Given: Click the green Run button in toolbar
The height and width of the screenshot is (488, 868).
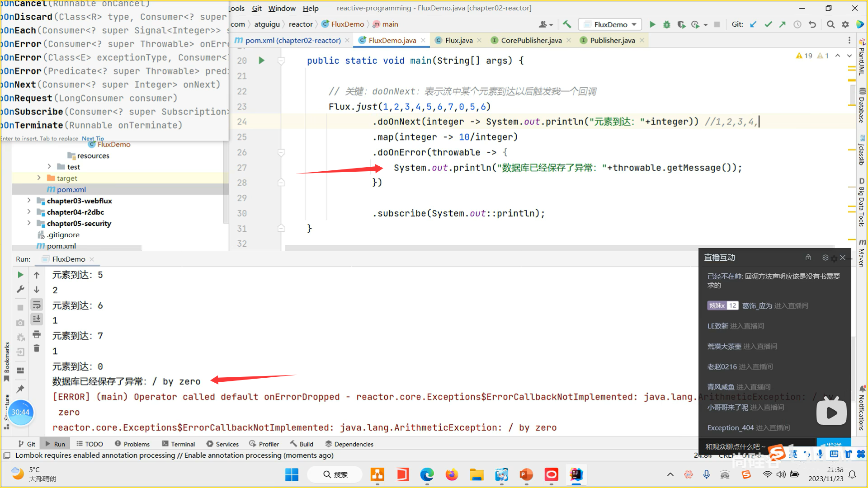Looking at the screenshot, I should tap(652, 24).
